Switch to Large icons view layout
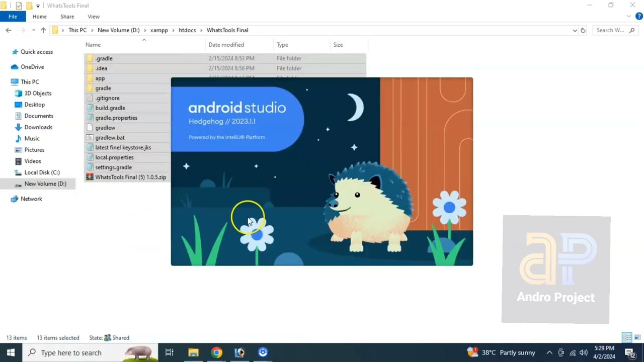644x362 pixels. [x=637, y=337]
